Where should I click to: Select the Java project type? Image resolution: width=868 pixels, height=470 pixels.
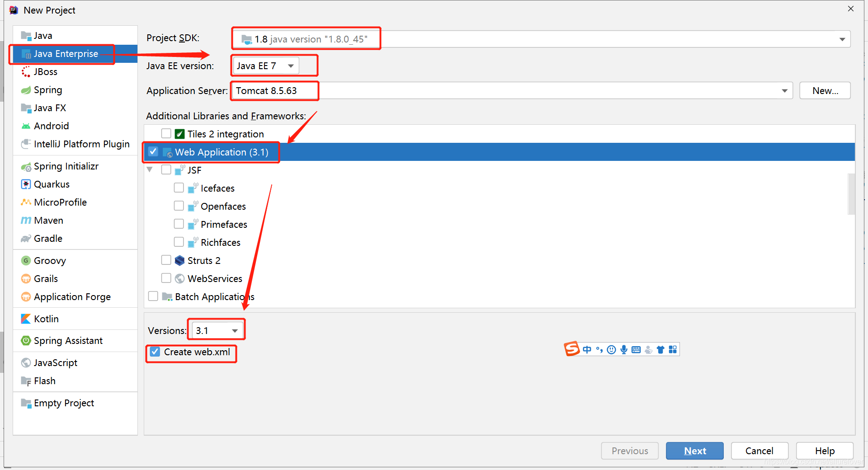(75, 36)
